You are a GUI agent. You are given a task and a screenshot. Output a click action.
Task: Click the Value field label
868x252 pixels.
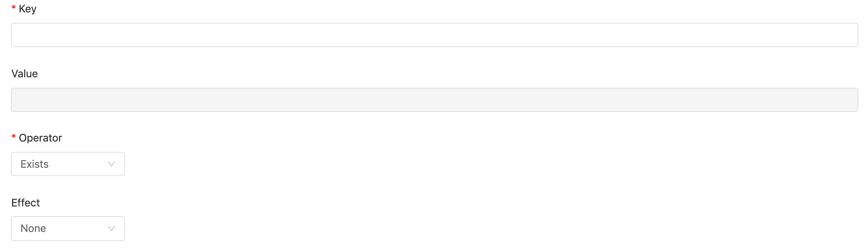(24, 74)
